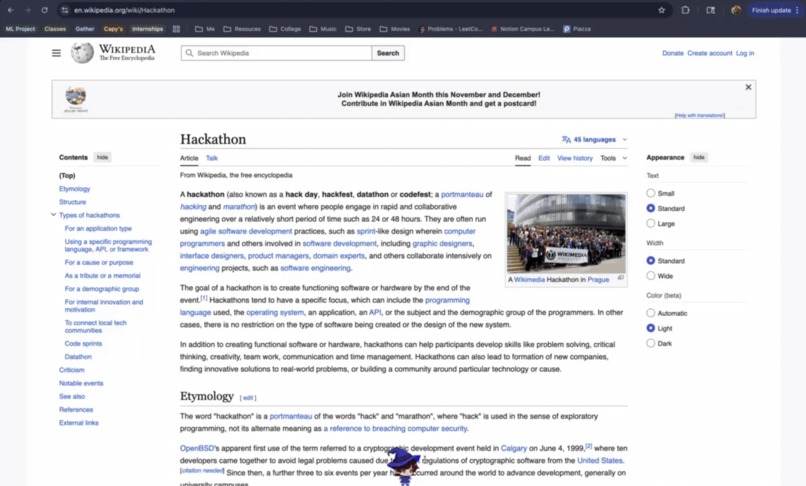
Task: Open the Movies bookmark folder
Action: (395, 29)
